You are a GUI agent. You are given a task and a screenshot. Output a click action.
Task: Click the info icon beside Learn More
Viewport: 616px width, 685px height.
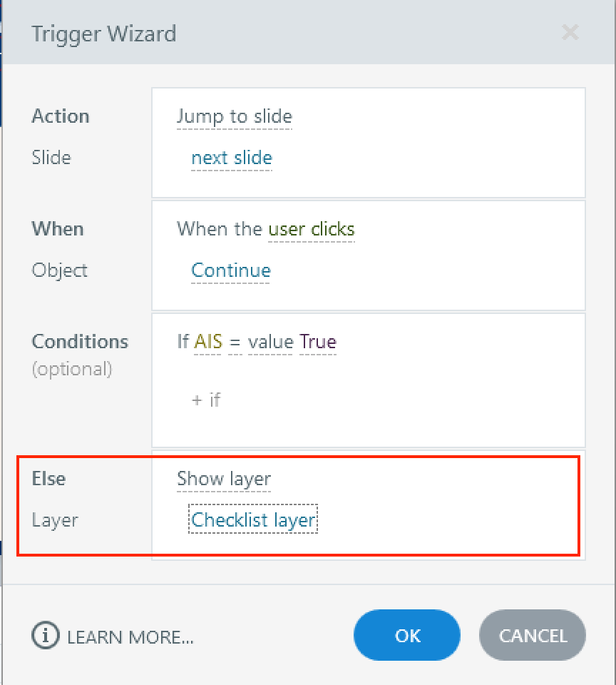point(45,636)
